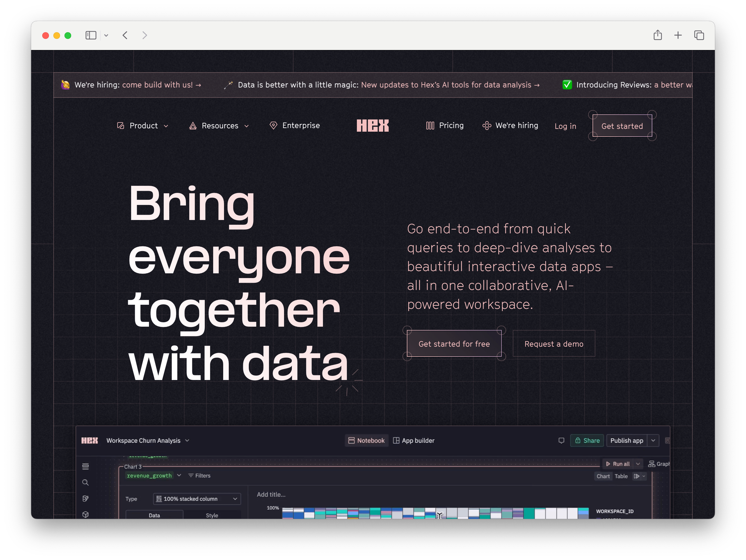Click the Get started button in the navbar
This screenshot has width=746, height=560.
click(x=622, y=126)
